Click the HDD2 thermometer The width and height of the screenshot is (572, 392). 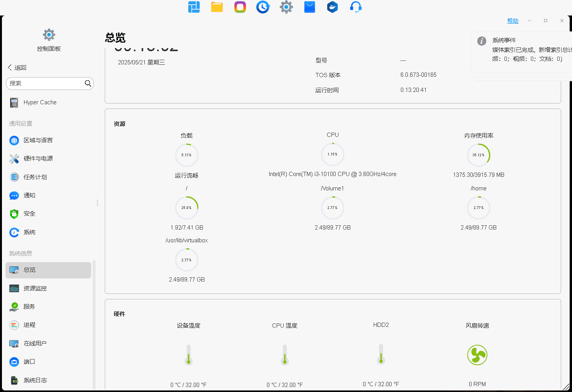click(x=381, y=354)
